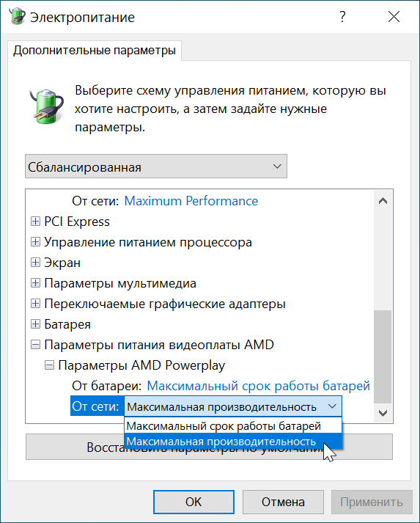Collapse Параметры питания видеоплаты AMD node
The image size is (420, 523).
pos(35,345)
